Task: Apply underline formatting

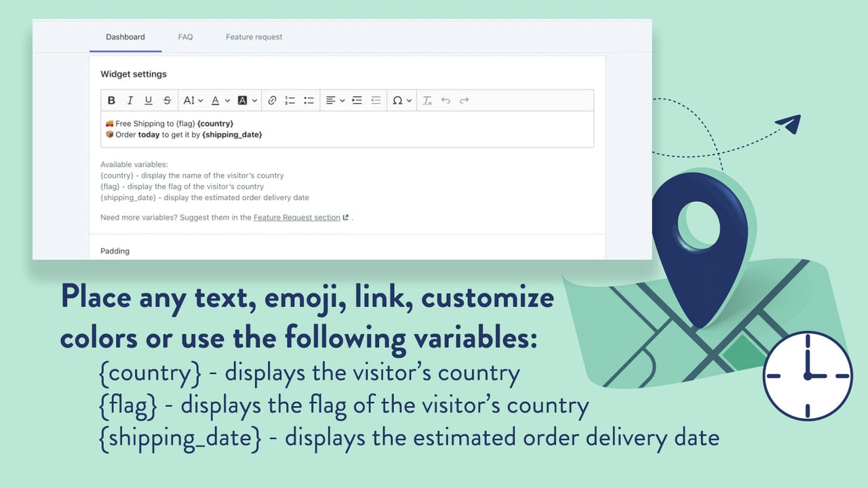Action: (149, 100)
